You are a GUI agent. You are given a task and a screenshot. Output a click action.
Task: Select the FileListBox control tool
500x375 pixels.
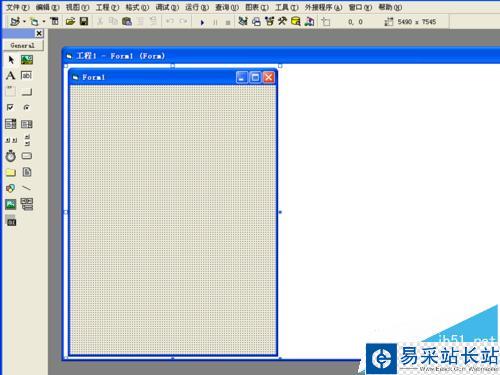27,172
